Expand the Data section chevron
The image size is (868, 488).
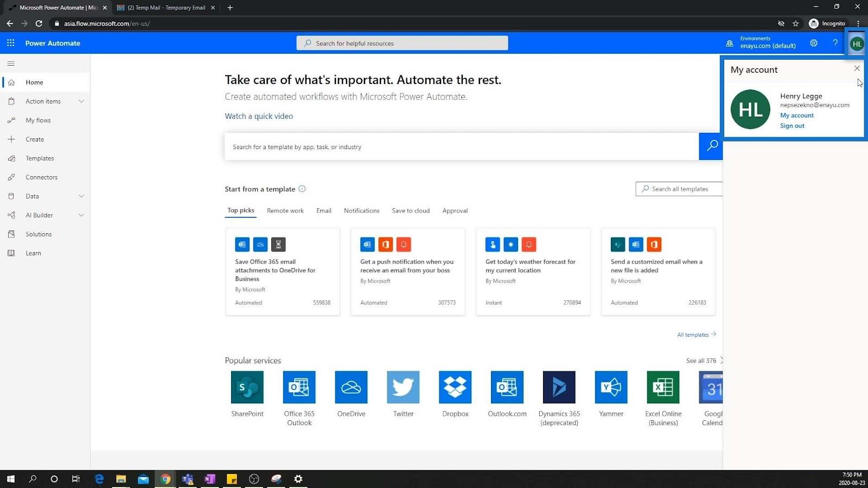click(81, 196)
